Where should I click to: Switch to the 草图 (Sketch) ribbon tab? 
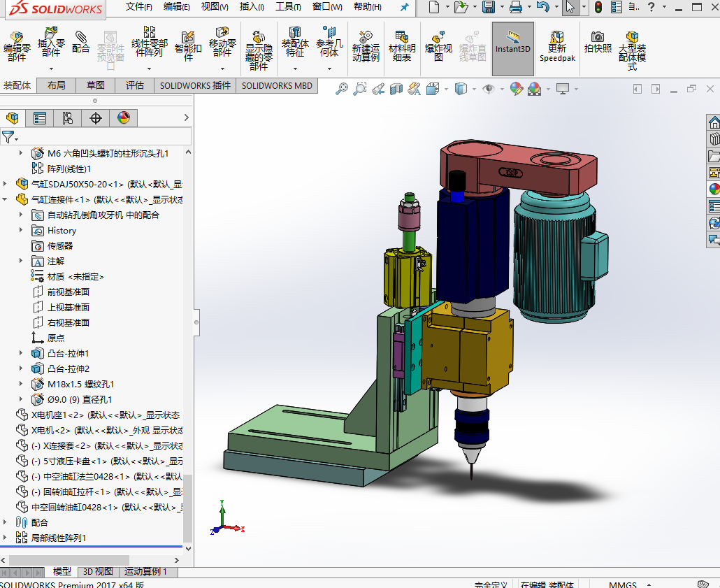point(96,85)
